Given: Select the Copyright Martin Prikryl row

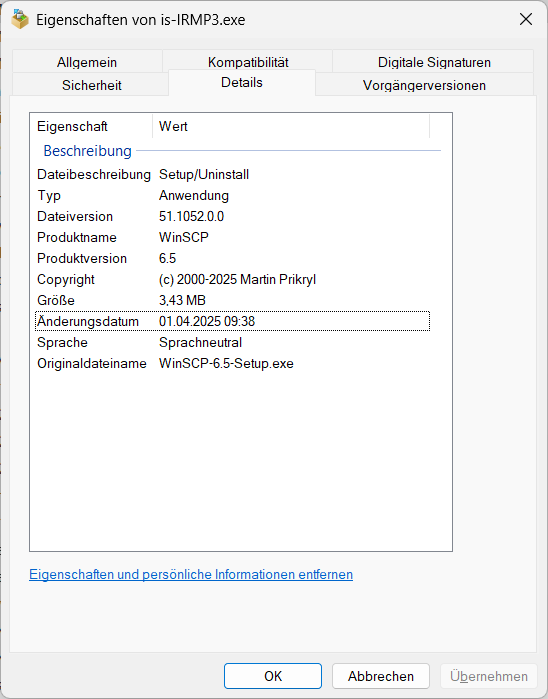Looking at the screenshot, I should click(232, 280).
